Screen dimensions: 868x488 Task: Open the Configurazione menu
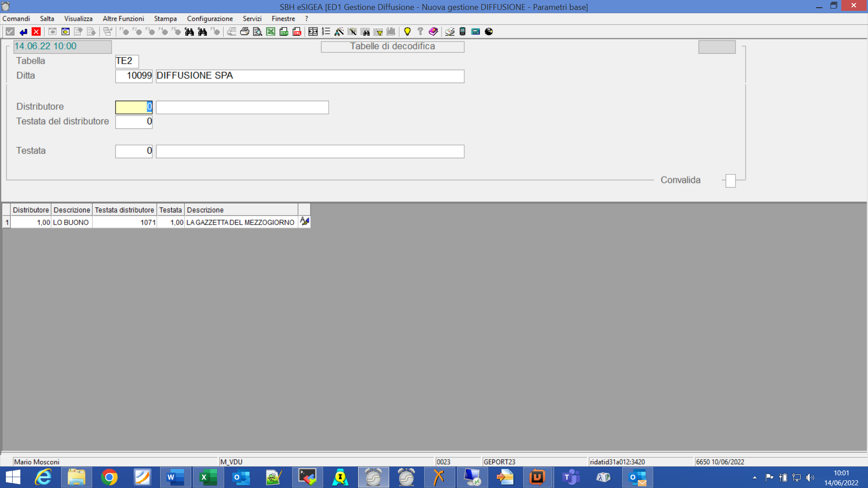coord(210,19)
